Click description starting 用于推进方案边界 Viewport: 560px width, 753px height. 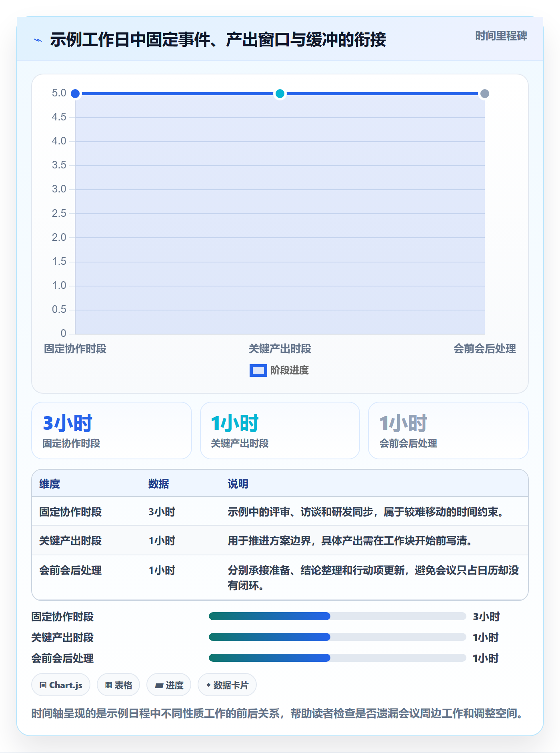(351, 541)
